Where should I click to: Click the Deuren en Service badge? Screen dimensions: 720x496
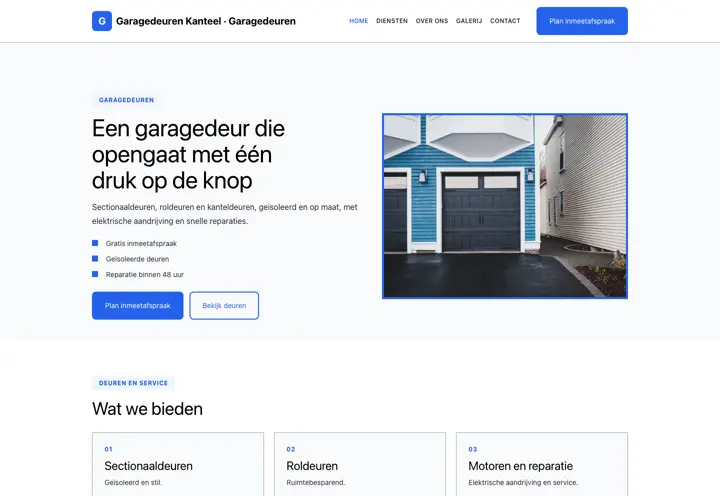pyautogui.click(x=133, y=383)
